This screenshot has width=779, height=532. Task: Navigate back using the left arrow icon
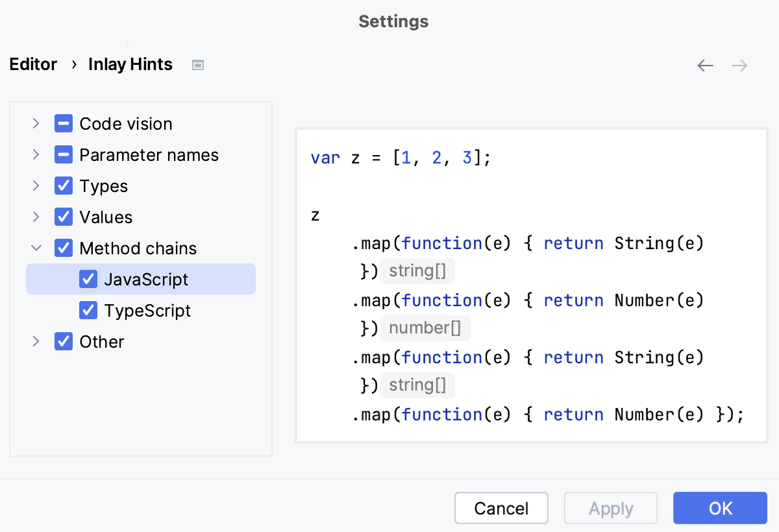tap(705, 65)
